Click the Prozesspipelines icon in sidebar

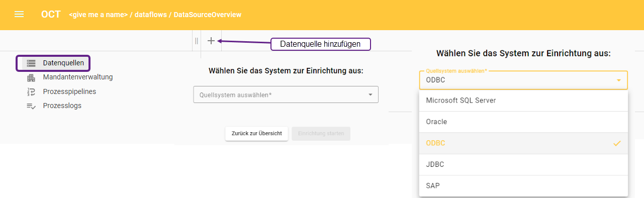(x=31, y=91)
